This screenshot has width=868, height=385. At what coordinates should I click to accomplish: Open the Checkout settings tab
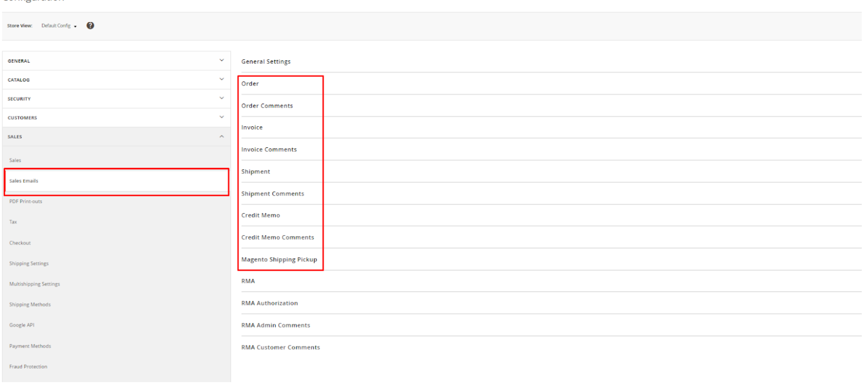click(20, 243)
